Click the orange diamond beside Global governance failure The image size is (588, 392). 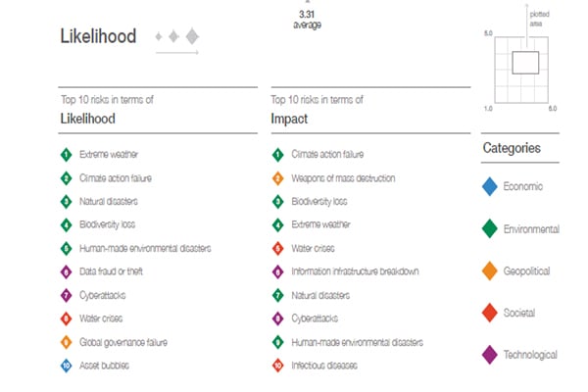pyautogui.click(x=66, y=342)
